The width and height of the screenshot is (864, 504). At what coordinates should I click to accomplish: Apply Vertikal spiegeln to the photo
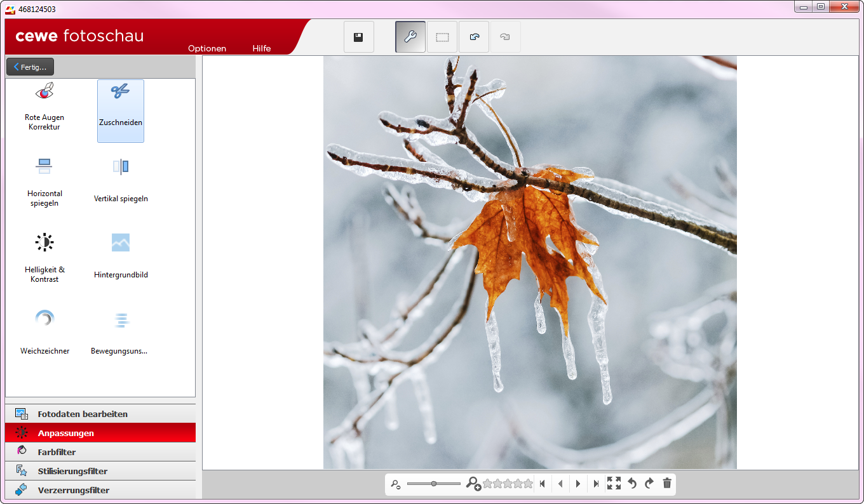point(121,182)
